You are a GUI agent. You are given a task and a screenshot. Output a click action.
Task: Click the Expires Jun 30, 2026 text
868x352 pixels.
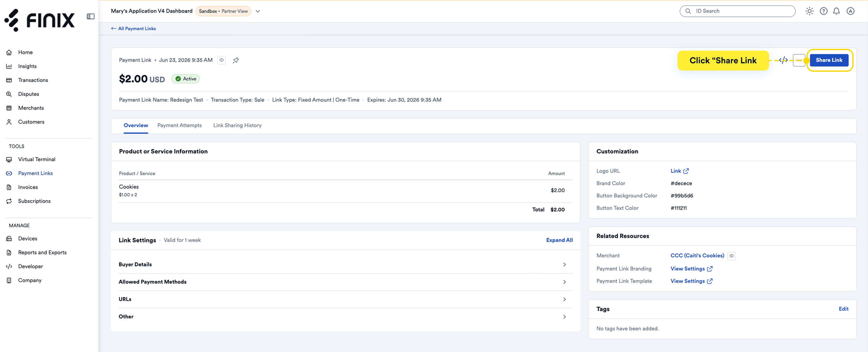tap(404, 100)
